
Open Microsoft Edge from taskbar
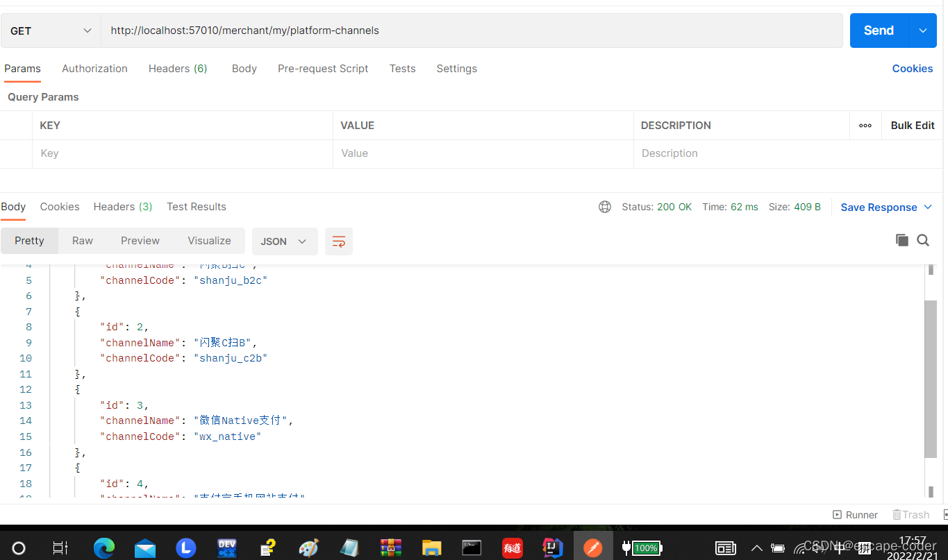[104, 548]
